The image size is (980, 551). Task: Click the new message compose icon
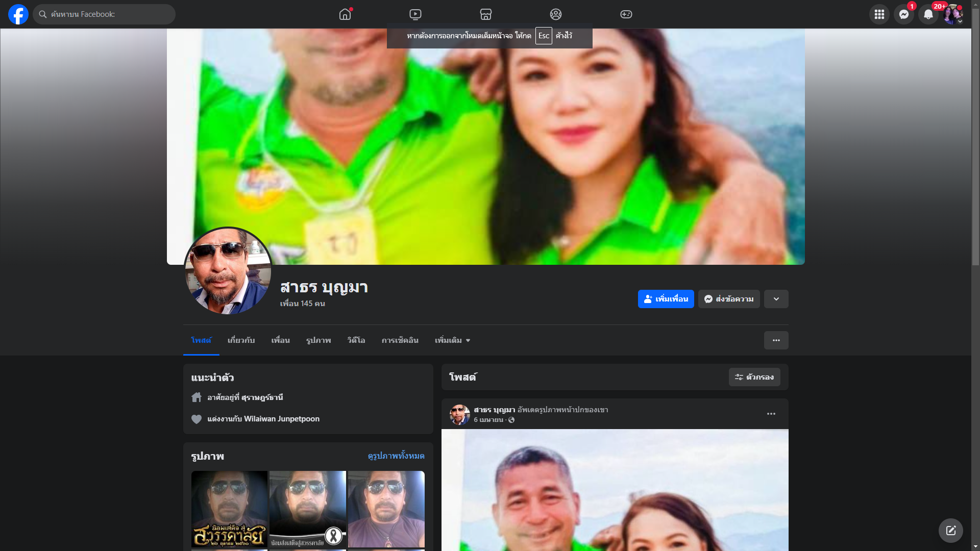point(950,531)
